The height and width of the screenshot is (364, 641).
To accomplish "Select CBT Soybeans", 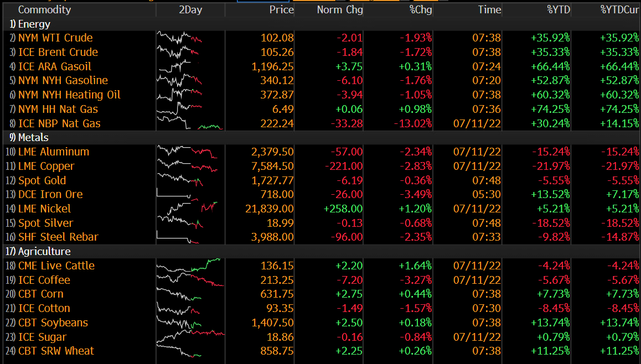I will click(53, 323).
